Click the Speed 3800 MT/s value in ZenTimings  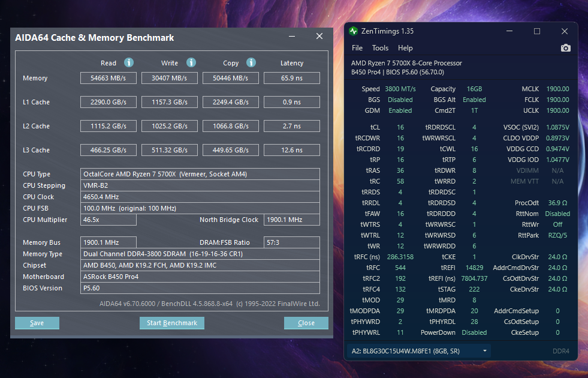click(400, 89)
